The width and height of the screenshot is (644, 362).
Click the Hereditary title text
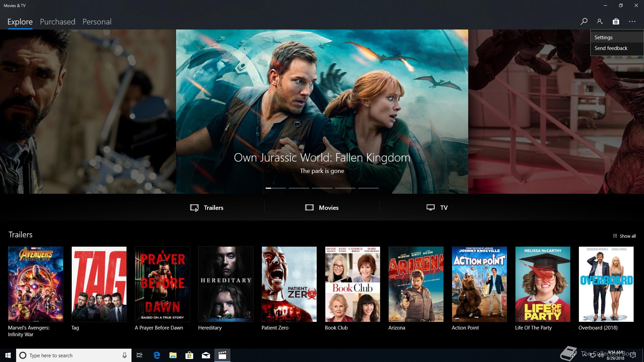pos(210,328)
